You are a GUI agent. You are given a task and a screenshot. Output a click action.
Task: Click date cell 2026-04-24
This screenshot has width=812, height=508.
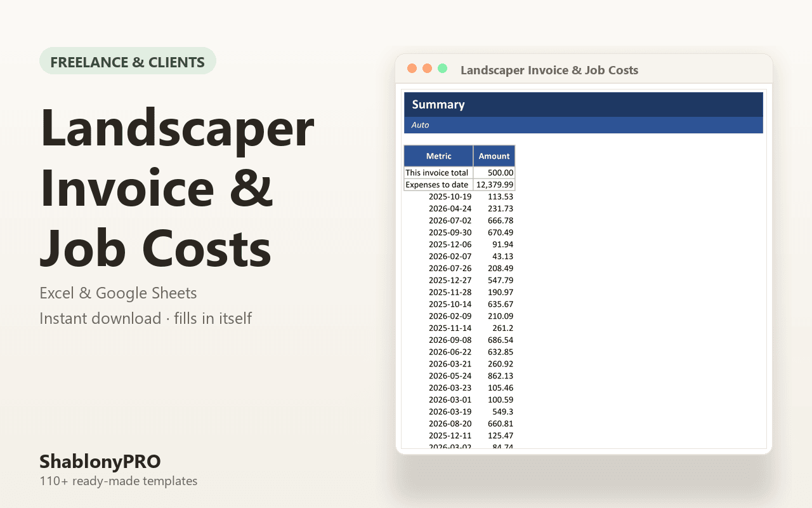450,209
